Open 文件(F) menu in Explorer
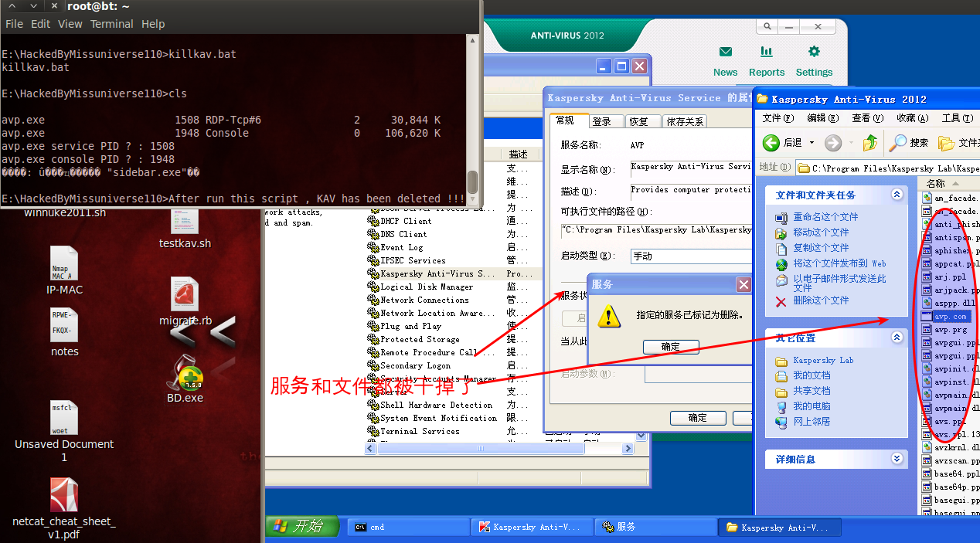980x543 pixels. tap(778, 118)
